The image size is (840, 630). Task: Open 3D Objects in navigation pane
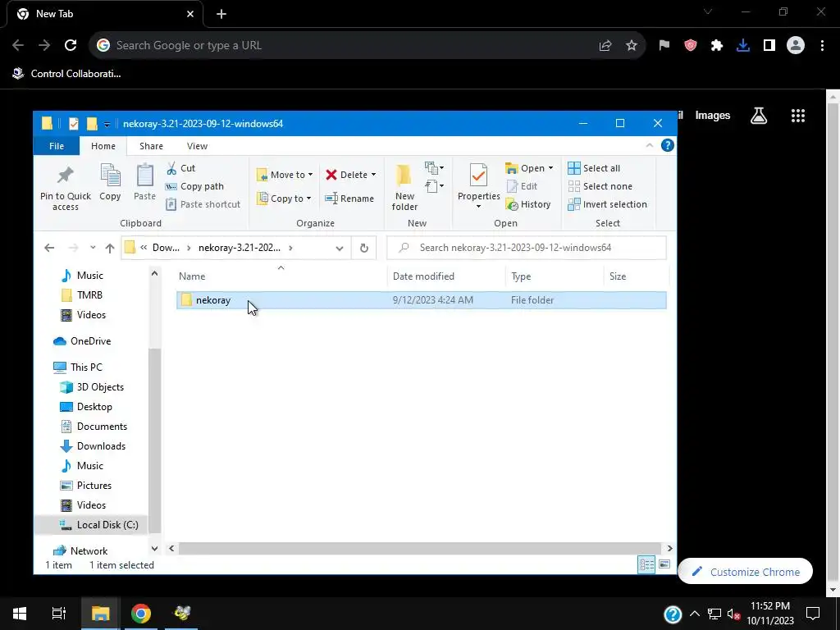[100, 387]
